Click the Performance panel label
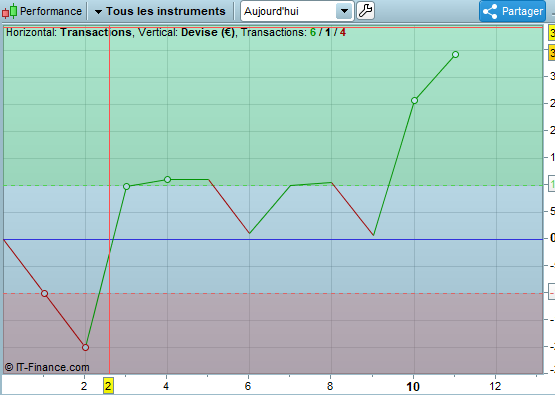 pos(51,11)
